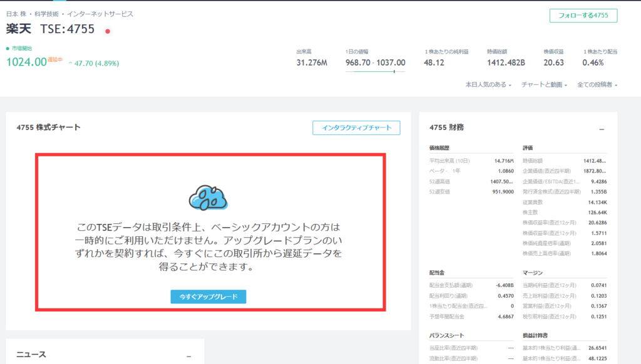Viewport: 641px width, 364px height.
Task: Click the 14.716M average volume value
Action: pos(504,161)
